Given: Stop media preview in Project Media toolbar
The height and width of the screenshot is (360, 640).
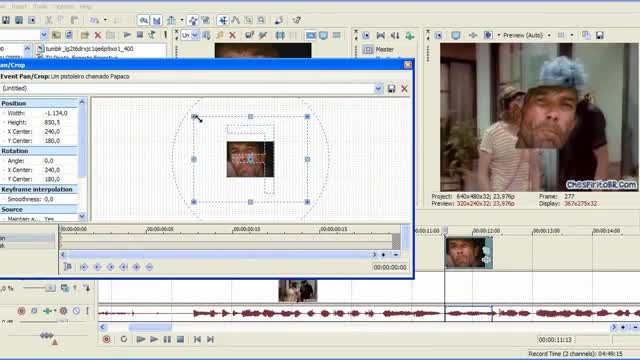Looking at the screenshot, I should pos(140,35).
